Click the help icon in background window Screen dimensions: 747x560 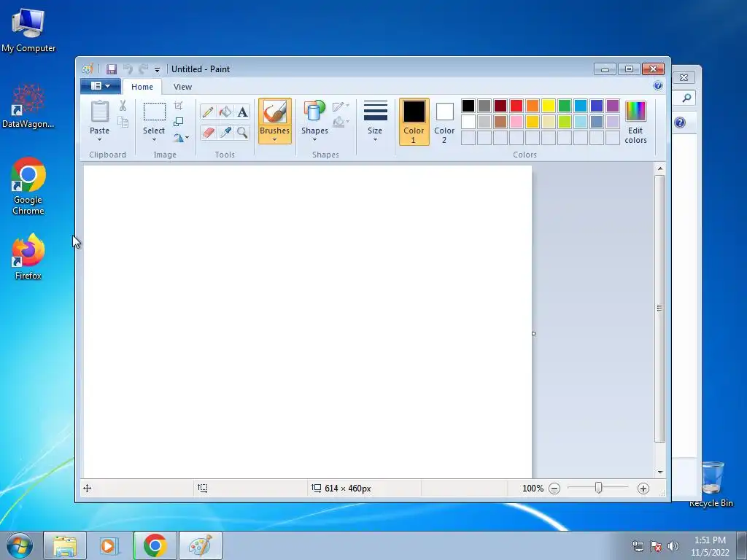[680, 122]
